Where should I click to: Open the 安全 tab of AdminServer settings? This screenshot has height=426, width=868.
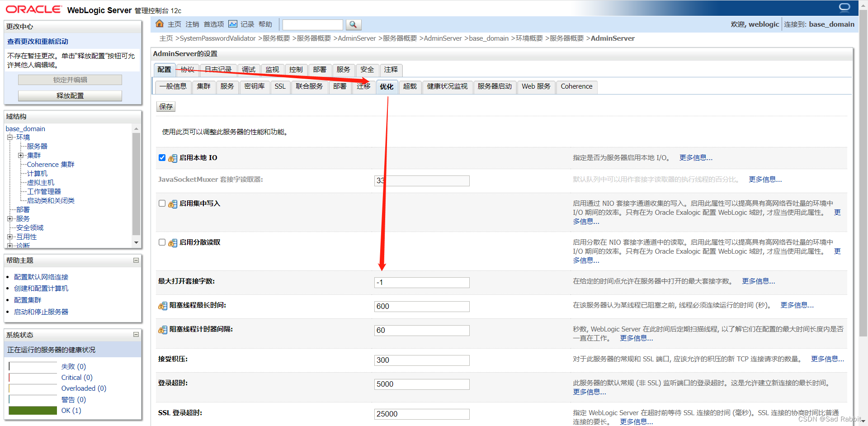tap(367, 70)
